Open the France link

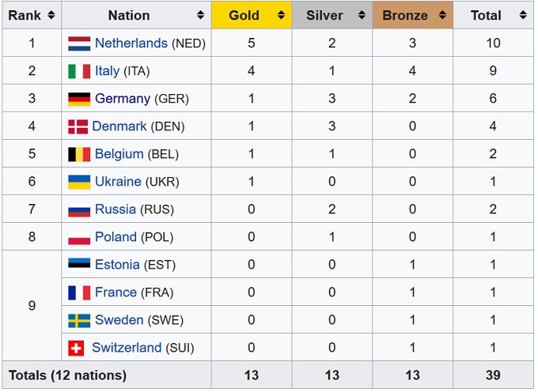point(116,292)
